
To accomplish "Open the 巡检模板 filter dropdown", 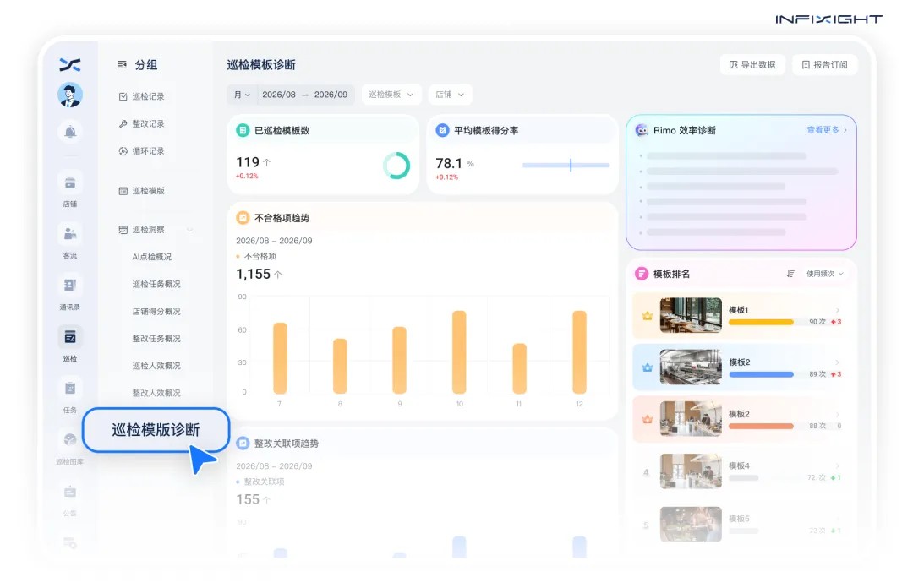I will (391, 95).
